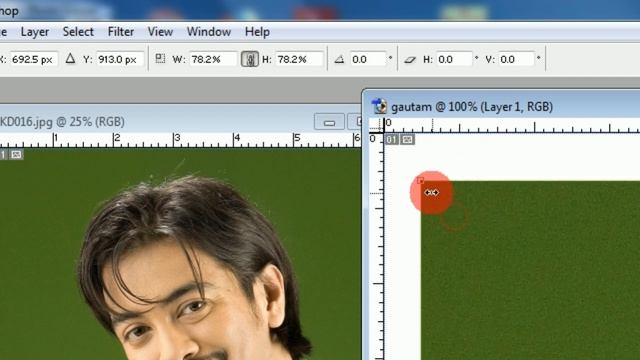
Task: Click the horizontal skew H field
Action: point(454,59)
